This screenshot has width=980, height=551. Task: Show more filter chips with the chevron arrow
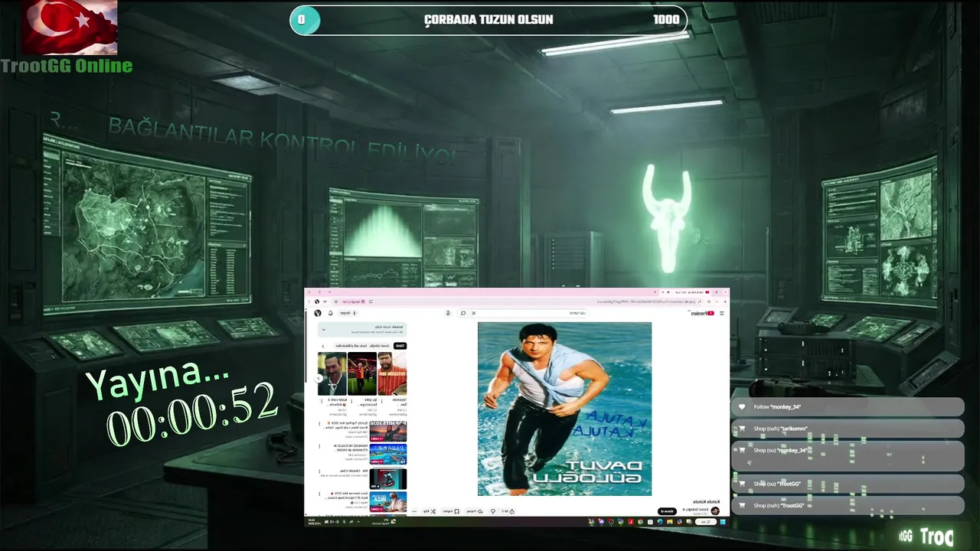[x=323, y=346]
